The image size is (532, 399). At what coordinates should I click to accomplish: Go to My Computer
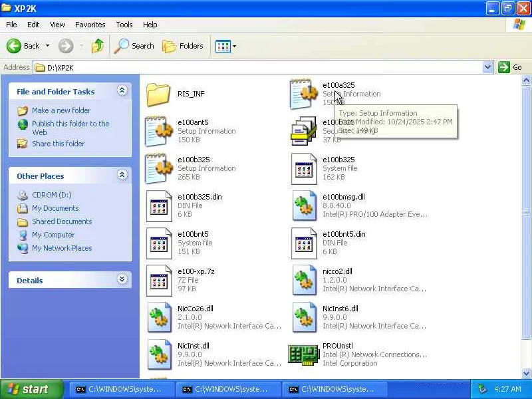pyautogui.click(x=53, y=235)
